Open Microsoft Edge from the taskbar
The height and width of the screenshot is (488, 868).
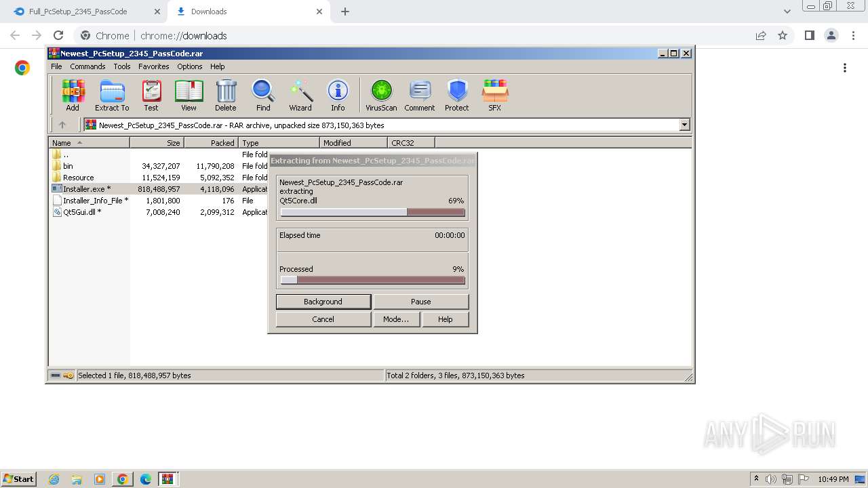point(146,479)
